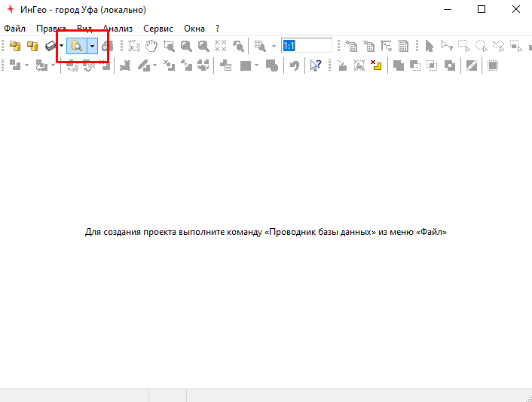532x402 pixels.
Task: Click the arrow into rectangle icon
Action: (x=342, y=65)
